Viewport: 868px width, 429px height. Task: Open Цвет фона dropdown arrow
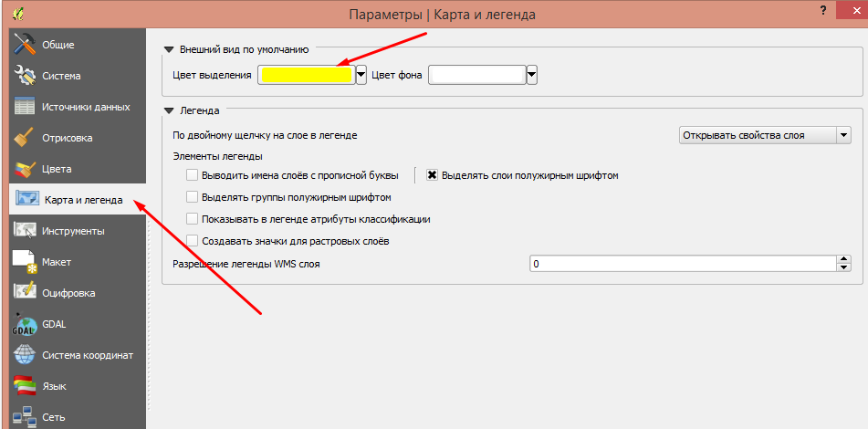tap(532, 75)
